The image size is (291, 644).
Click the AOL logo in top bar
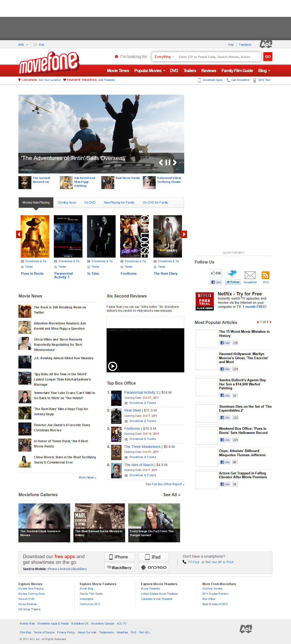click(266, 44)
